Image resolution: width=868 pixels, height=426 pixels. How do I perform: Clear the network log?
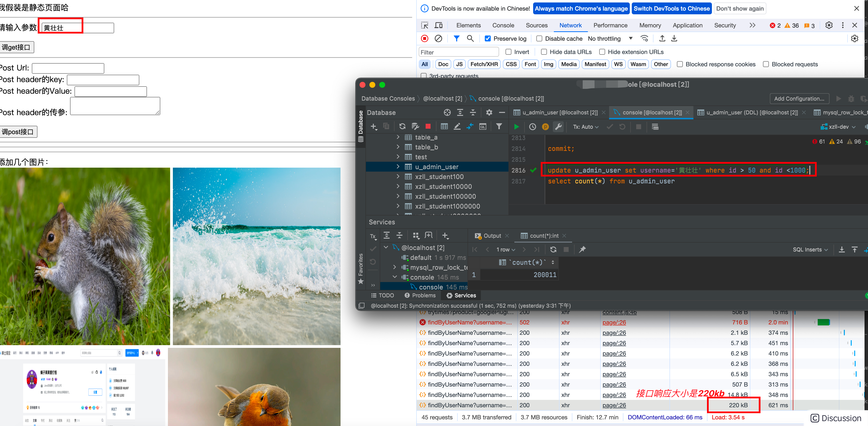[x=438, y=38]
